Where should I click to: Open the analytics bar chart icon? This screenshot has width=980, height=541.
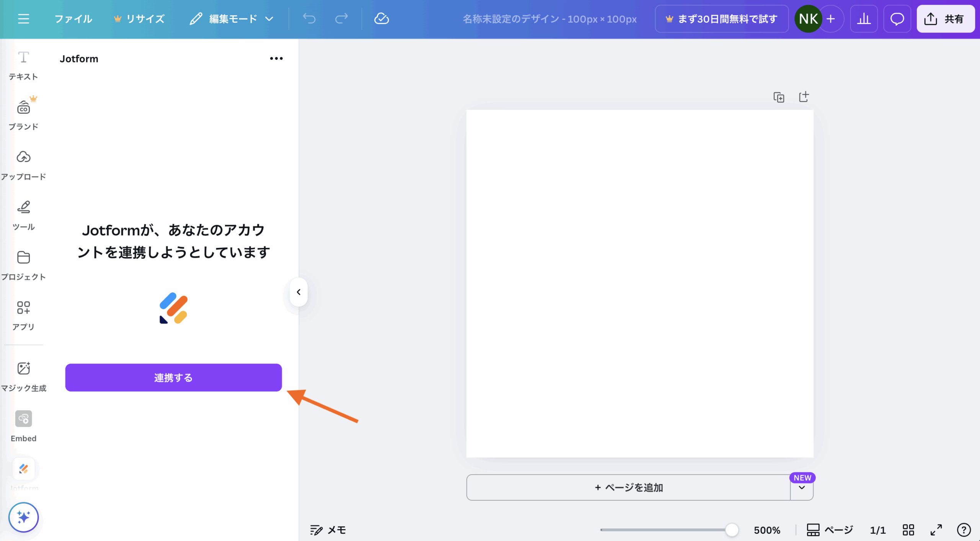coord(864,19)
